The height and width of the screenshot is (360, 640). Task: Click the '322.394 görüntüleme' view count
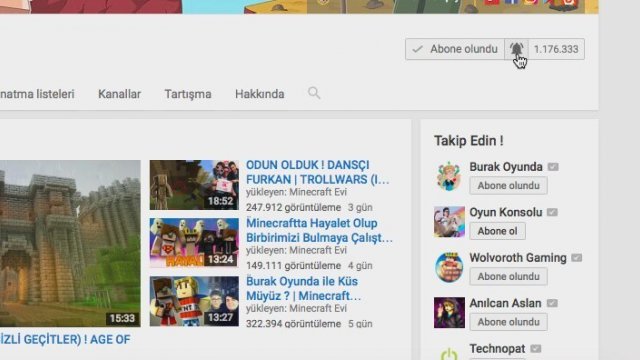[293, 324]
